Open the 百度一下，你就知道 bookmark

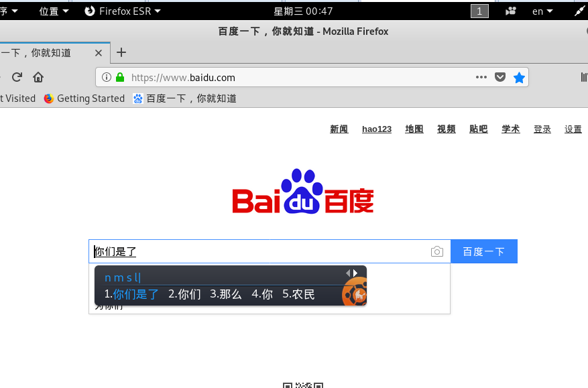tap(185, 99)
